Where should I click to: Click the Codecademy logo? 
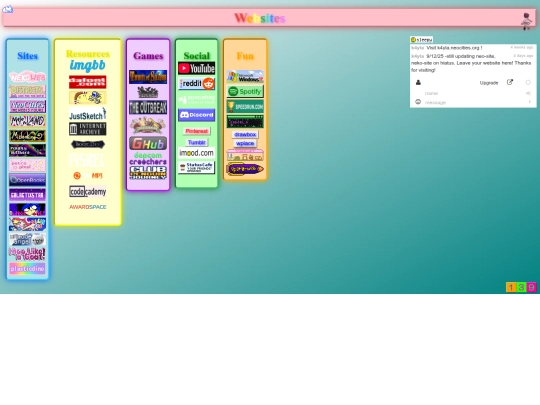point(87,191)
